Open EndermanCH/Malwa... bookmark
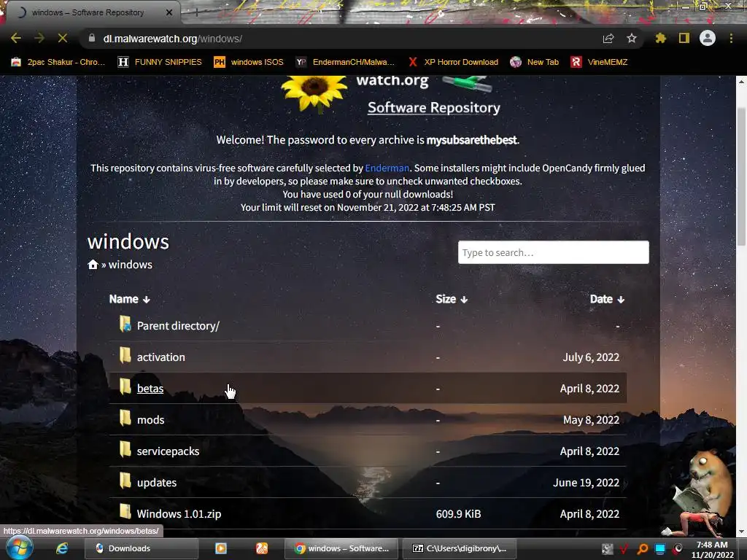The width and height of the screenshot is (747, 560). [x=345, y=62]
